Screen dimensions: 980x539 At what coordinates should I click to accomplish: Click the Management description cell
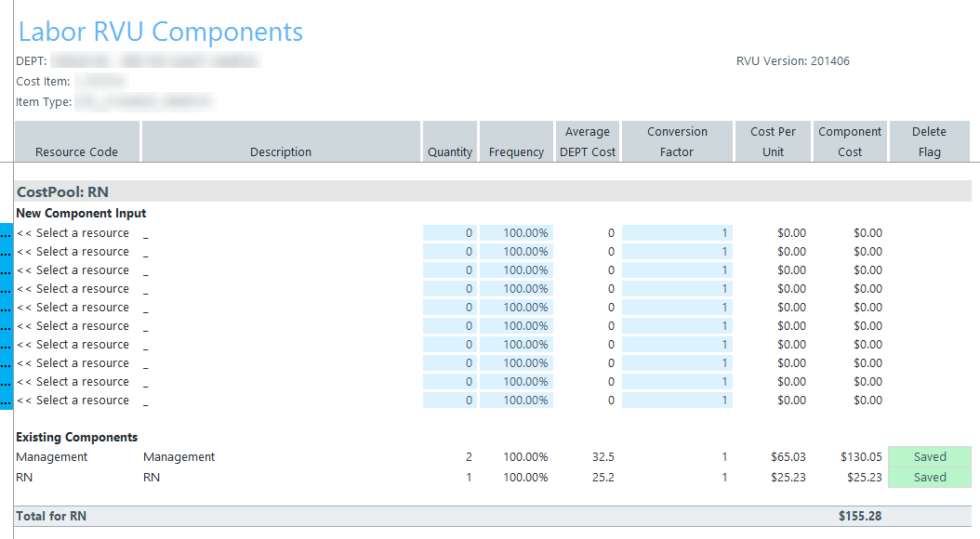pos(179,456)
